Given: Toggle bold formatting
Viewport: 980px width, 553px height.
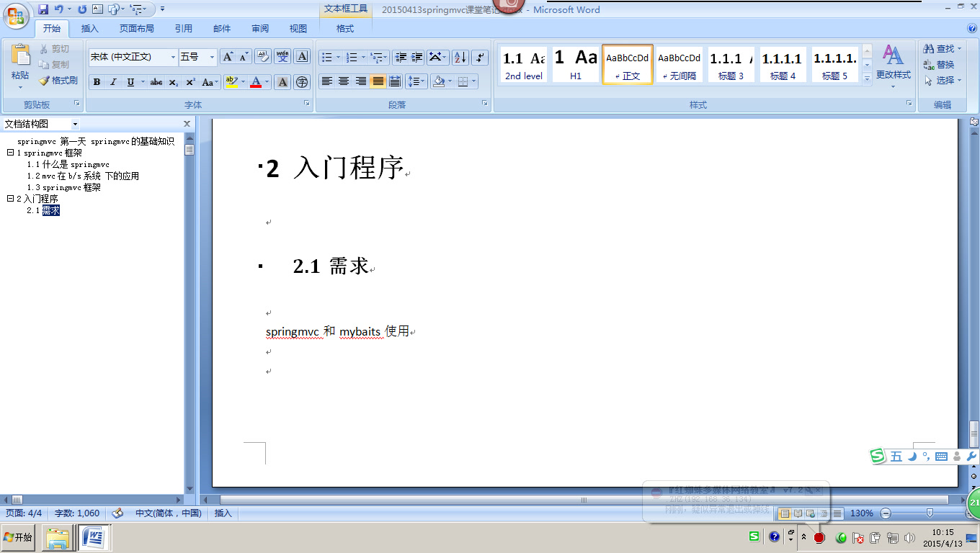Looking at the screenshot, I should point(97,82).
